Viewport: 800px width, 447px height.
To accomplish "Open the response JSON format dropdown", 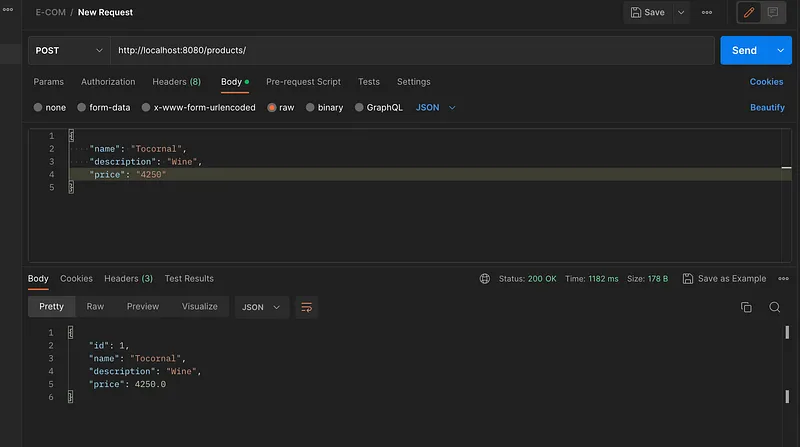I will click(x=261, y=307).
